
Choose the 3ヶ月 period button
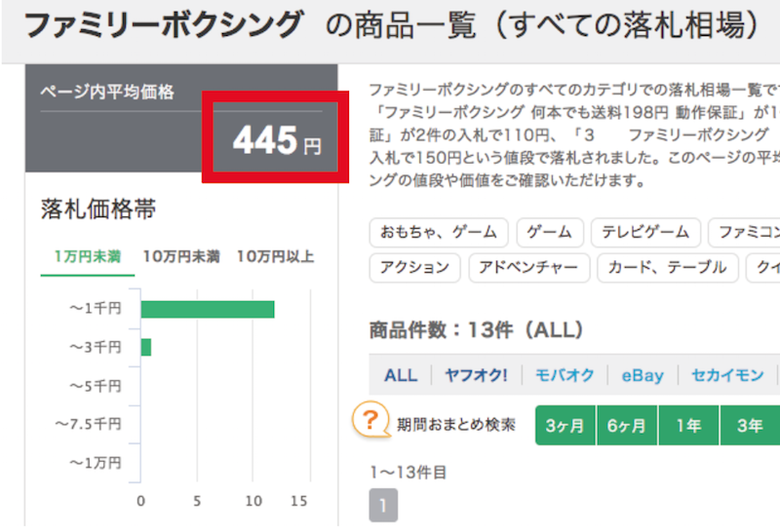click(565, 426)
